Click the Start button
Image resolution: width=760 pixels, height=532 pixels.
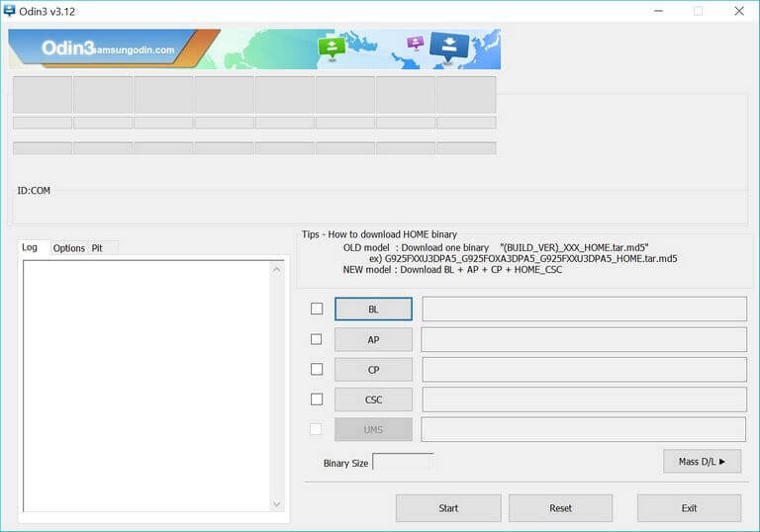448,508
